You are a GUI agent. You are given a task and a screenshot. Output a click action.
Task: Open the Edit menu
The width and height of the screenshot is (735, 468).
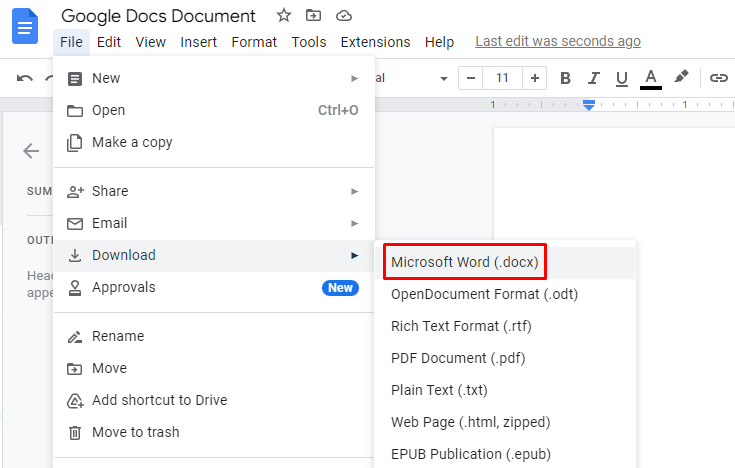coord(109,42)
